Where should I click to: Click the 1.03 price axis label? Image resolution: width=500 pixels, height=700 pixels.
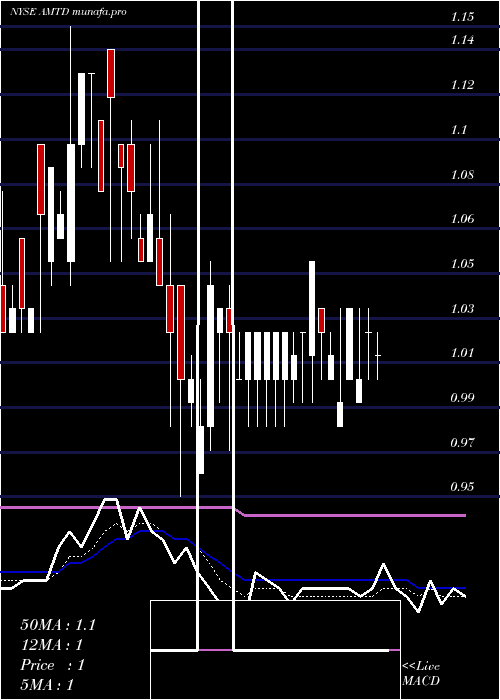click(462, 308)
